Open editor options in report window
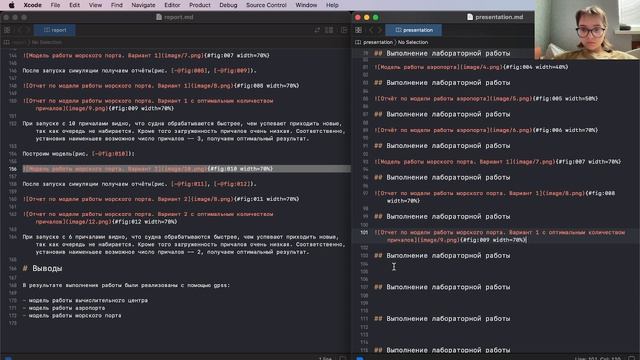Viewport: 640px width, 360px height. [329, 30]
